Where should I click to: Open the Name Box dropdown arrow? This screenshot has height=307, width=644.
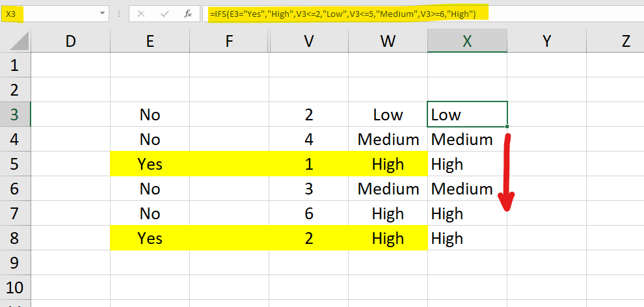pyautogui.click(x=102, y=14)
